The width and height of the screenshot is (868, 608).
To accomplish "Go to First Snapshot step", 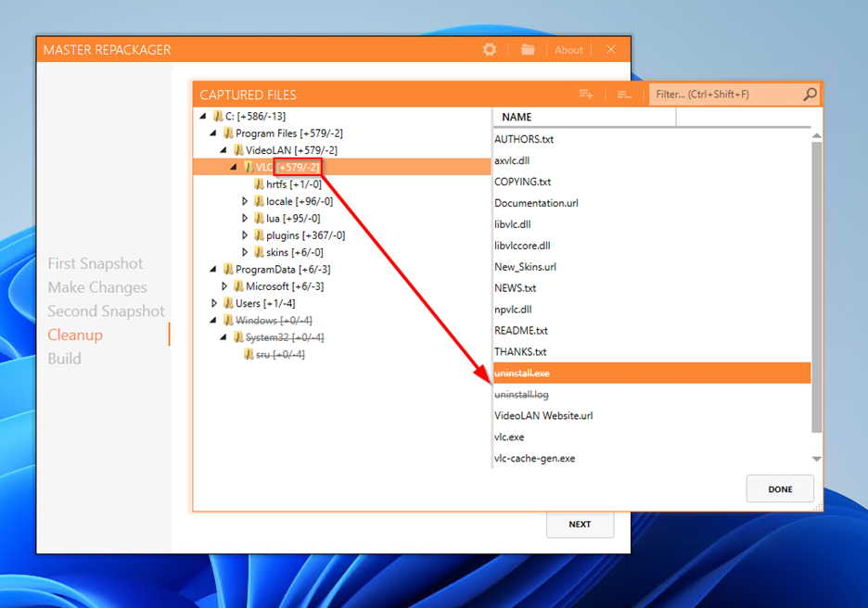I will [x=96, y=263].
